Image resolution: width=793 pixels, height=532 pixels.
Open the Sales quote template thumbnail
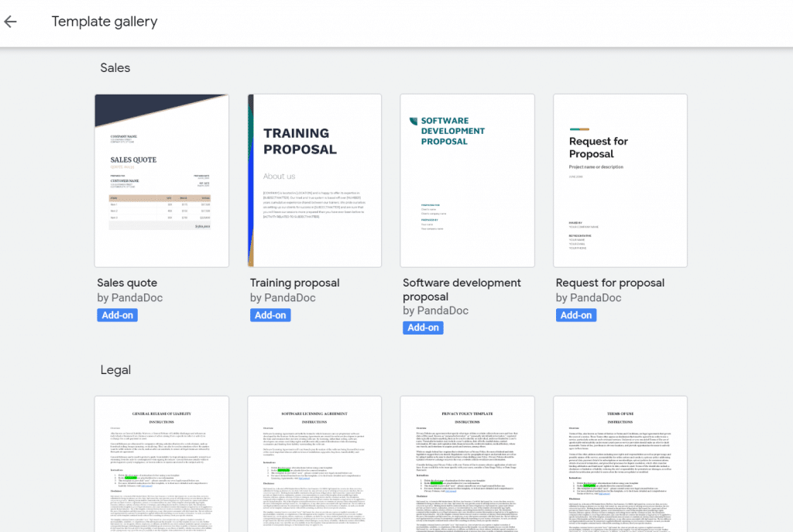(x=162, y=180)
